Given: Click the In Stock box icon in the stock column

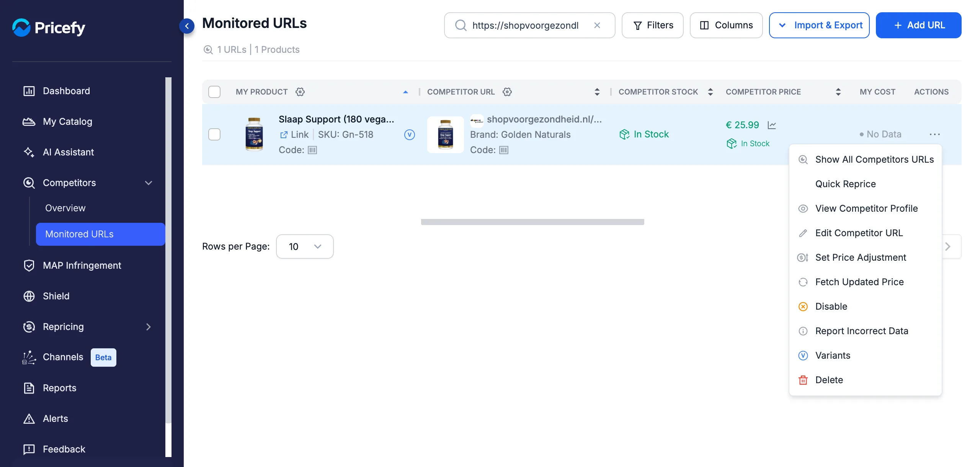Looking at the screenshot, I should coord(624,134).
